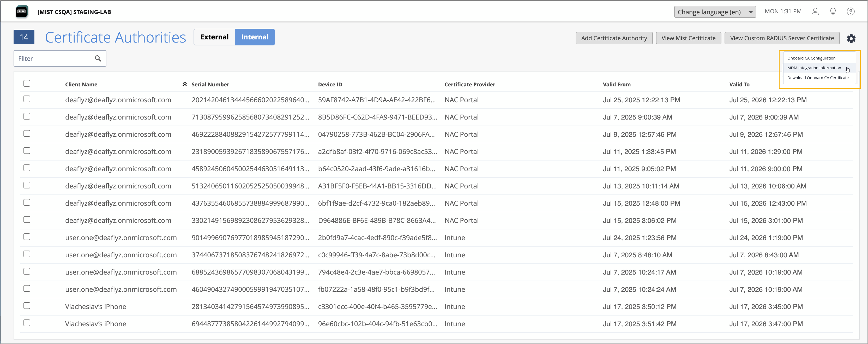Select the last Viacheslav's iPhone row checkbox

tap(27, 323)
